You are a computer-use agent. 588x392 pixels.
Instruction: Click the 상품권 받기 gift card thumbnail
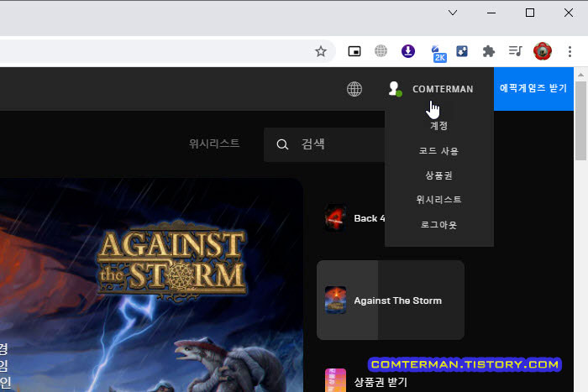(335, 380)
